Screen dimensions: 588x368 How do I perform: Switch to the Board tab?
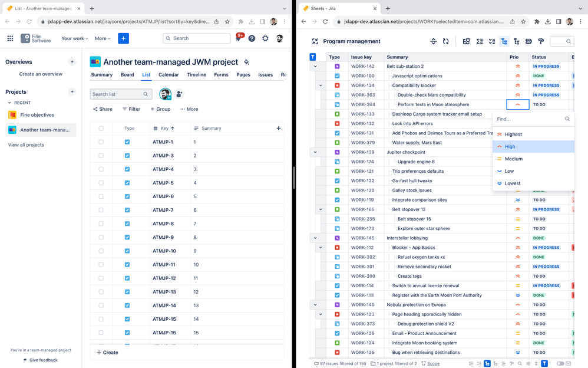click(x=127, y=74)
